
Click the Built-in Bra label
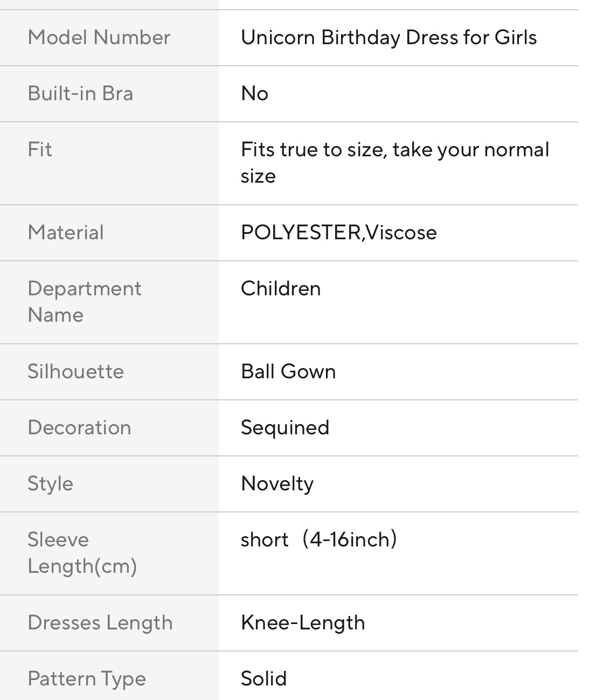click(80, 94)
